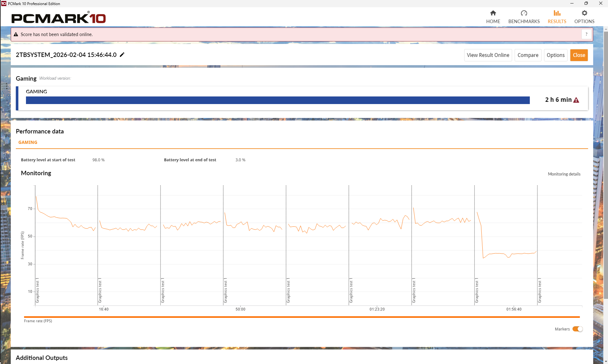Close the result with orange Close button

579,55
